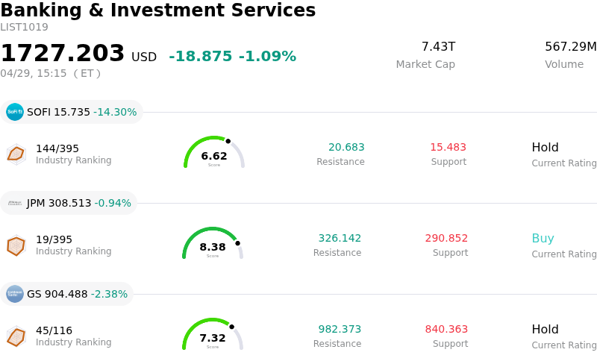
Task: Click JPM support value 290.852
Action: pos(446,239)
